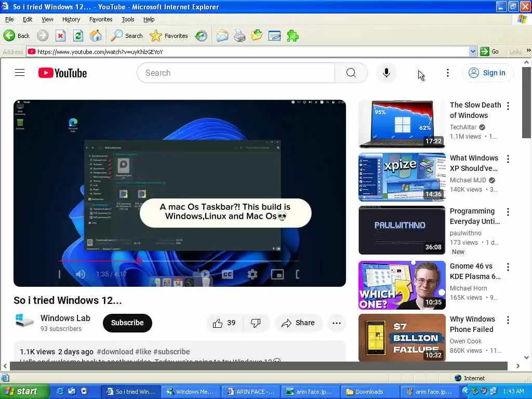Open Windows Lab channel name link
The height and width of the screenshot is (399, 532).
(65, 318)
